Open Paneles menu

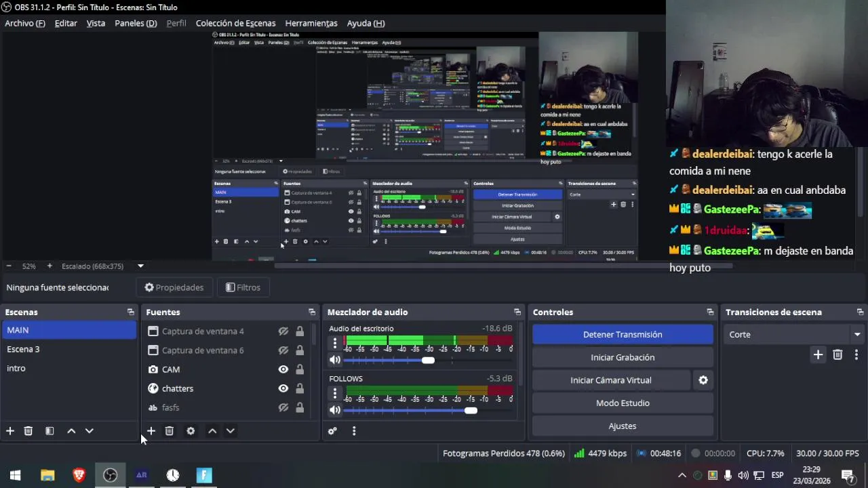(x=136, y=23)
